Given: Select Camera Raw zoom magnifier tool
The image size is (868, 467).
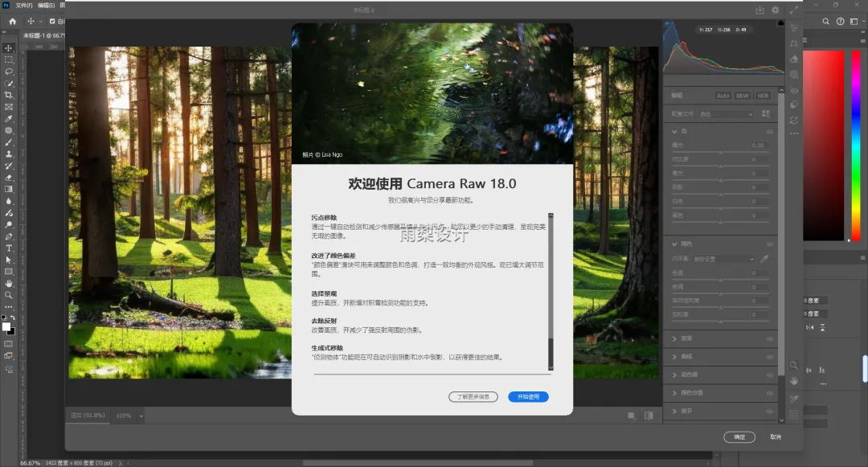Looking at the screenshot, I should pos(793,365).
